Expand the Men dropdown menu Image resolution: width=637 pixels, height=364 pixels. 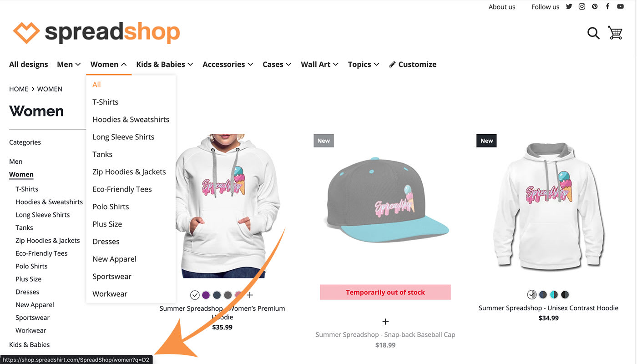point(69,64)
